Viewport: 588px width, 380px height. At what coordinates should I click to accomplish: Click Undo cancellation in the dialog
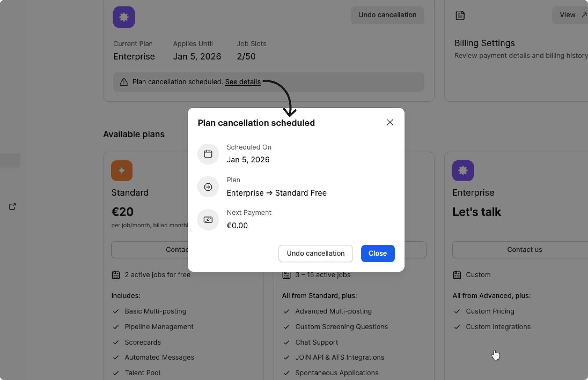tap(315, 253)
